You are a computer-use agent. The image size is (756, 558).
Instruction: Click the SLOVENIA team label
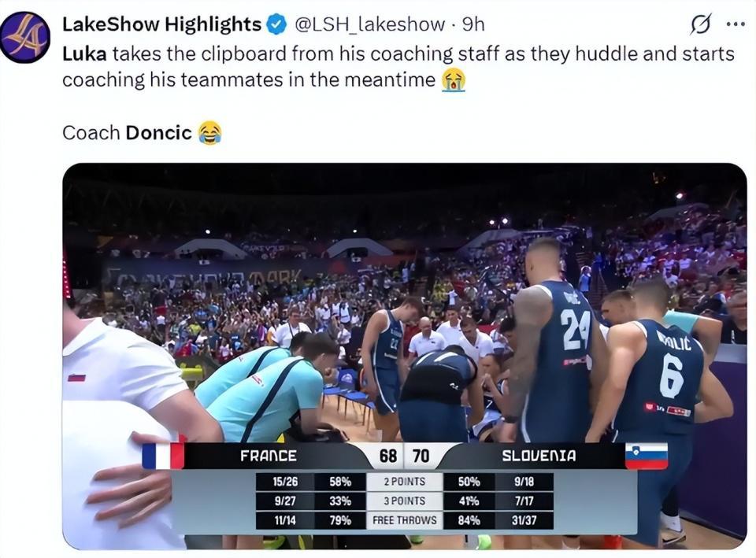click(539, 456)
